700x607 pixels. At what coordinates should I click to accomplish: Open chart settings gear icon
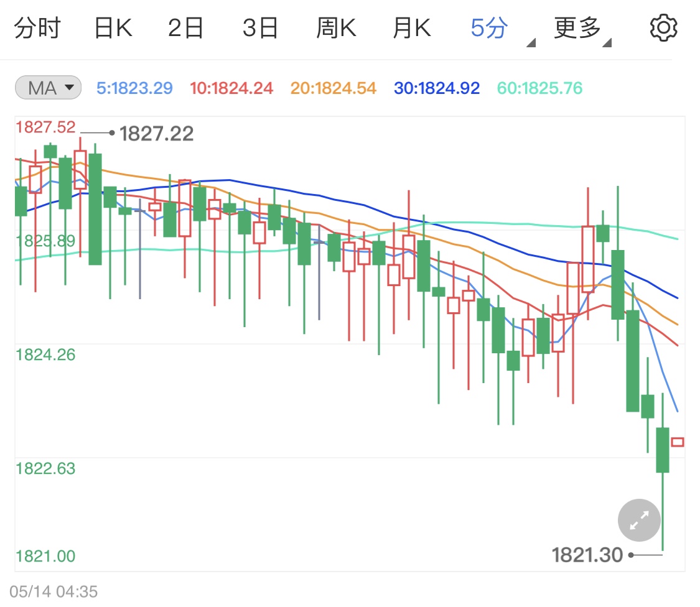663,28
